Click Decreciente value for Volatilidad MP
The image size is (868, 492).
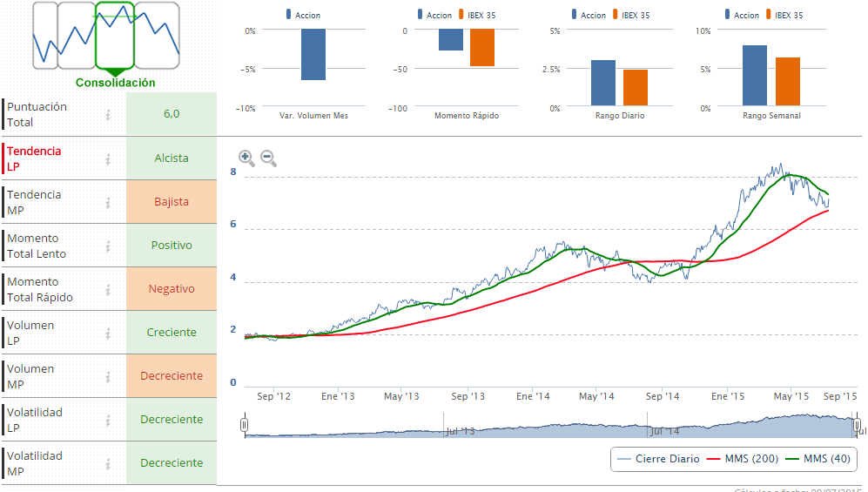coord(172,463)
